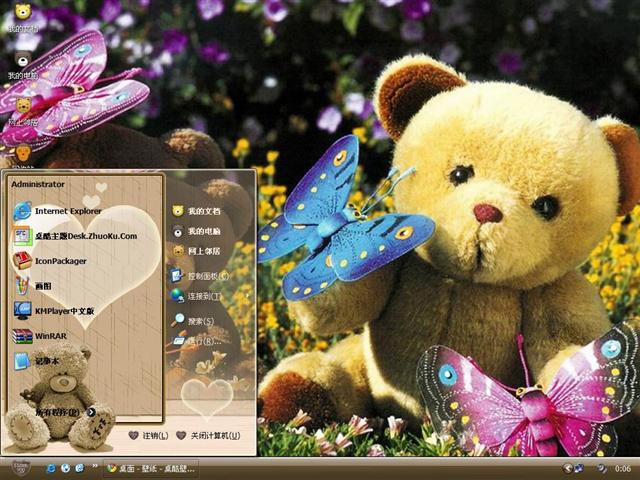Expand quick launch overflow chevron
Viewport: 640px width, 480px height.
click(x=95, y=466)
